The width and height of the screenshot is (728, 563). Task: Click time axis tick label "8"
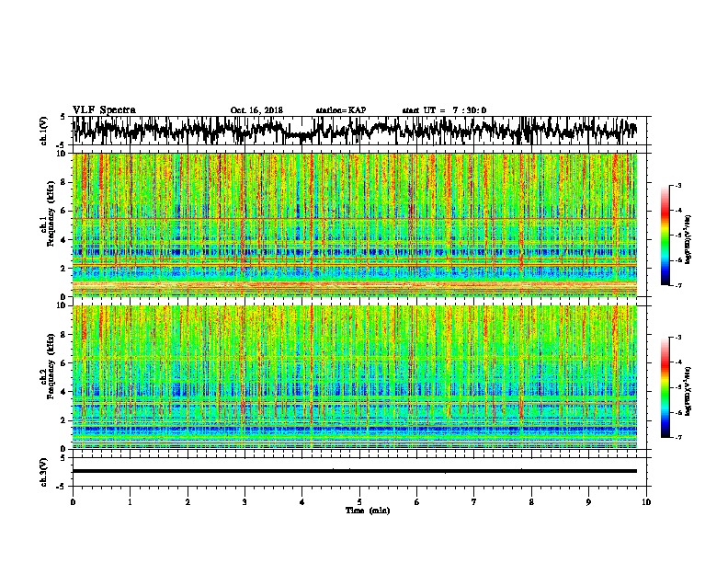(x=531, y=502)
